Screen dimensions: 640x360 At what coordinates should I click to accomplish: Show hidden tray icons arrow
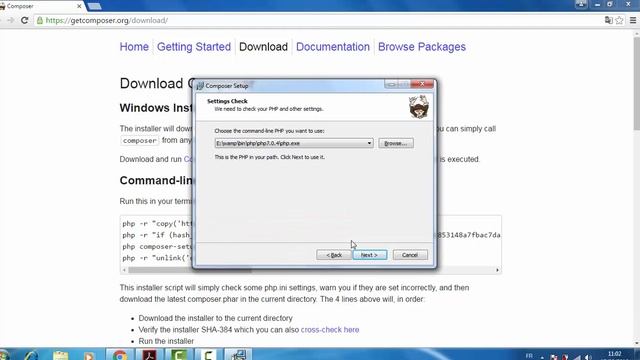coord(542,357)
